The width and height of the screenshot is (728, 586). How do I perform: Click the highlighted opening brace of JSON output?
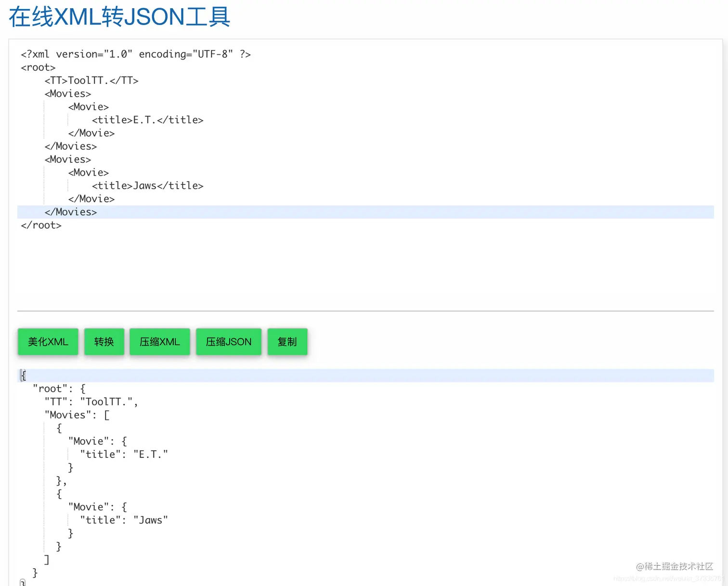[23, 376]
